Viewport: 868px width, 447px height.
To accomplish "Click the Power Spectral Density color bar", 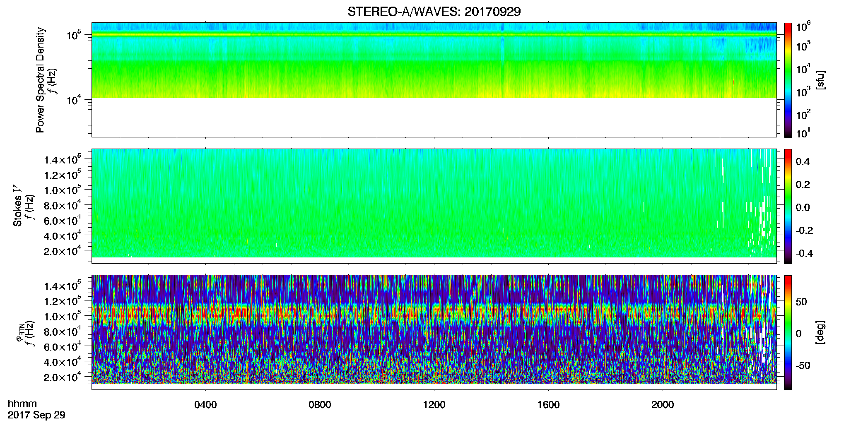I will pyautogui.click(x=788, y=80).
